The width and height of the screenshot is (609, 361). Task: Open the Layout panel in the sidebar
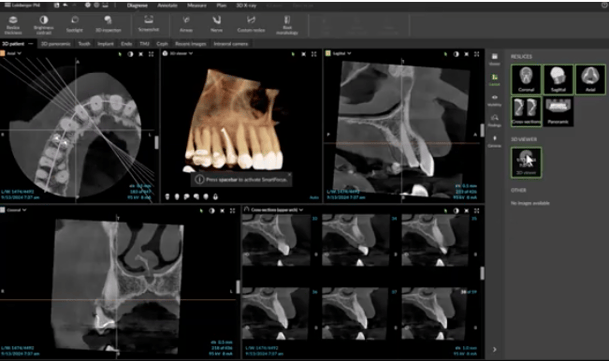(x=494, y=80)
